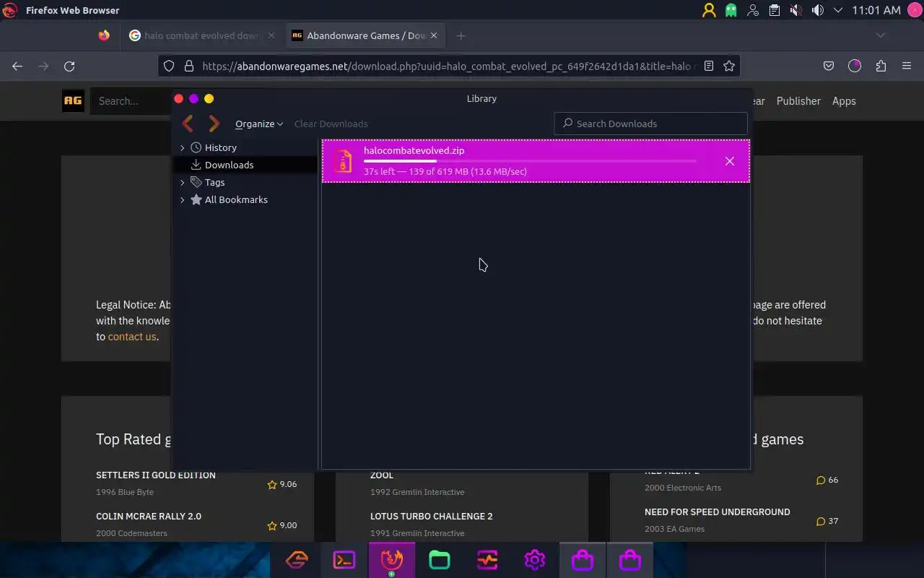Reload the Abandonware Games page

(69, 66)
